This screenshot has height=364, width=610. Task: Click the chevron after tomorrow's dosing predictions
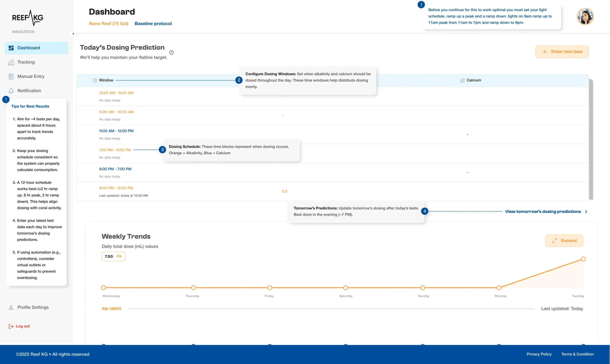click(586, 212)
